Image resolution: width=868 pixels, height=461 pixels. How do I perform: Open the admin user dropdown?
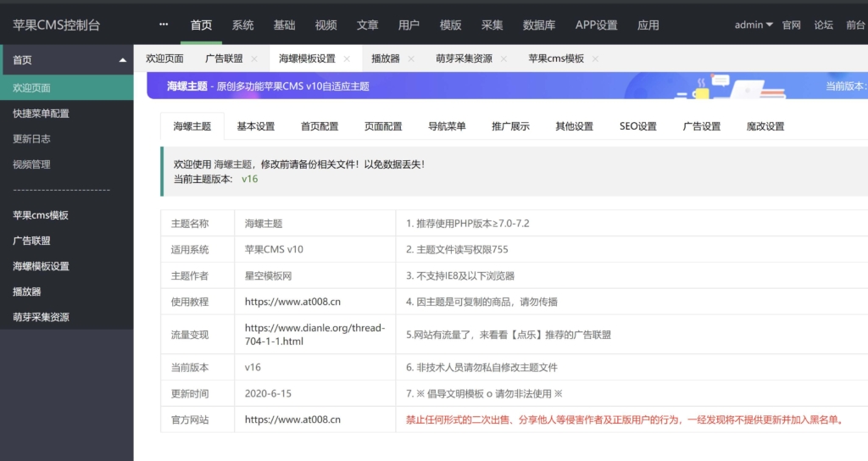754,25
